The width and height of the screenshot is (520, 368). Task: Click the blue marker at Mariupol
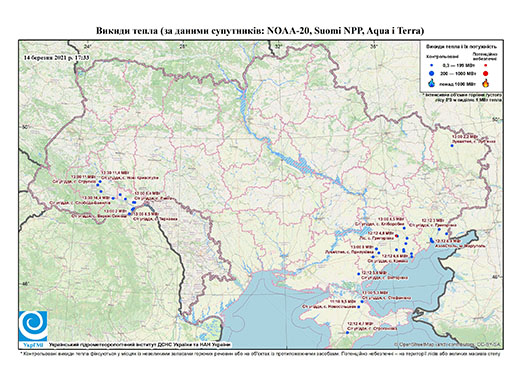pyautogui.click(x=432, y=240)
